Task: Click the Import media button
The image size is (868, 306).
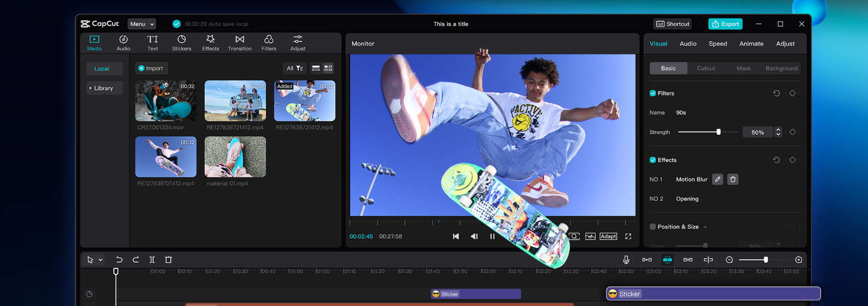Action: coord(151,68)
